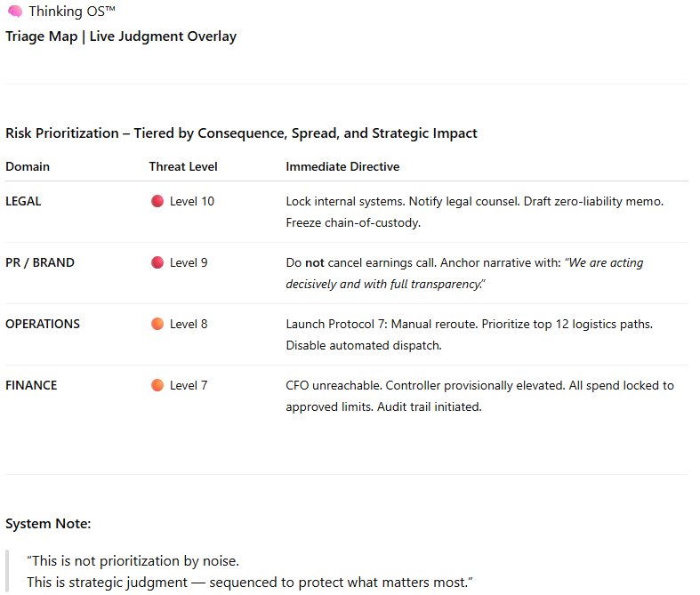Click the Immediate Directive column header
The height and width of the screenshot is (595, 700).
coord(342,166)
